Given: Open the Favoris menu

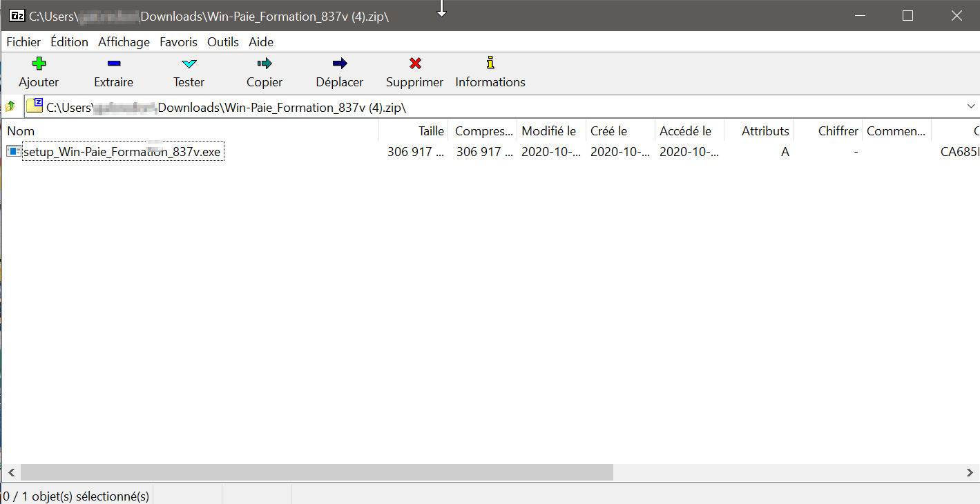Looking at the screenshot, I should pos(178,42).
